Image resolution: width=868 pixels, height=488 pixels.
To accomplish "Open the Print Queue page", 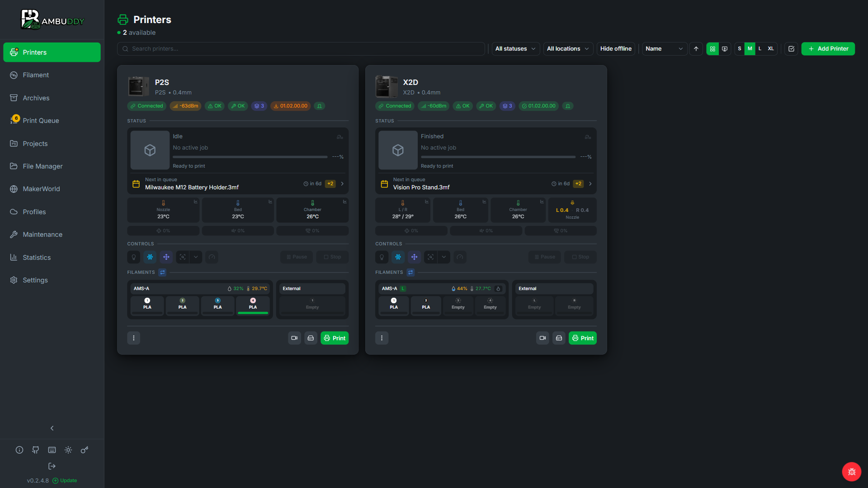I will click(52, 121).
